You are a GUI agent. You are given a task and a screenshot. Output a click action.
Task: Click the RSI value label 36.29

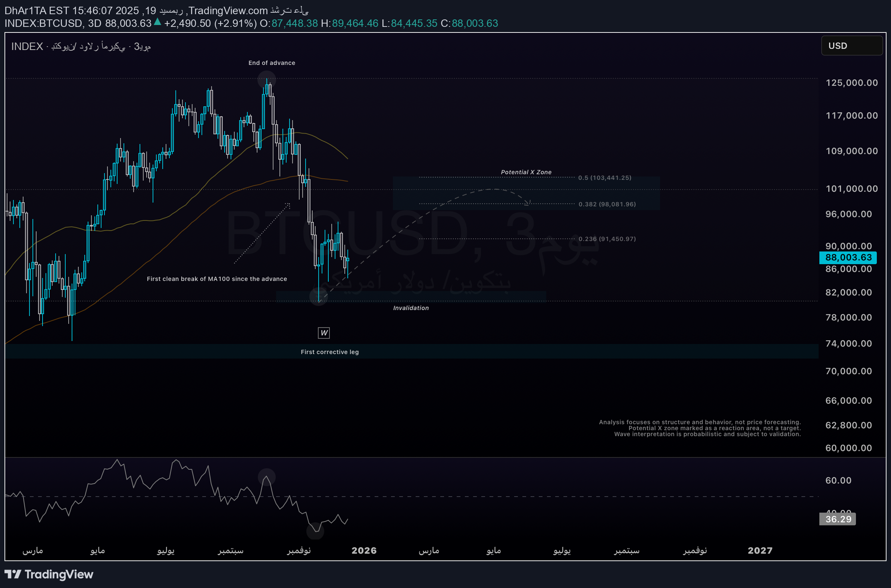pos(837,519)
